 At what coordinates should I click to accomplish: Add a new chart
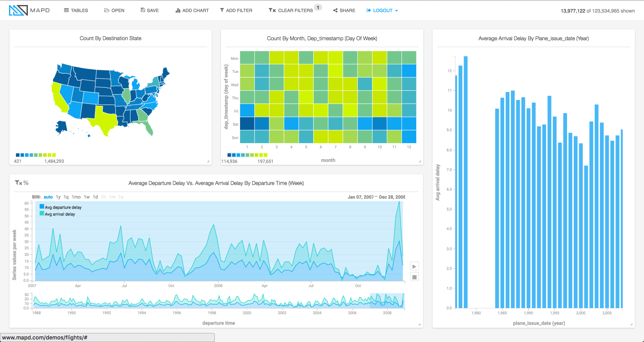click(192, 10)
